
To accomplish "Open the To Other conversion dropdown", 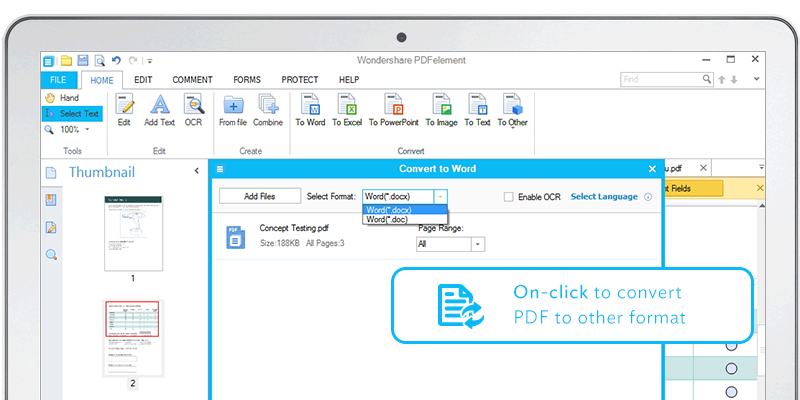I will [512, 111].
